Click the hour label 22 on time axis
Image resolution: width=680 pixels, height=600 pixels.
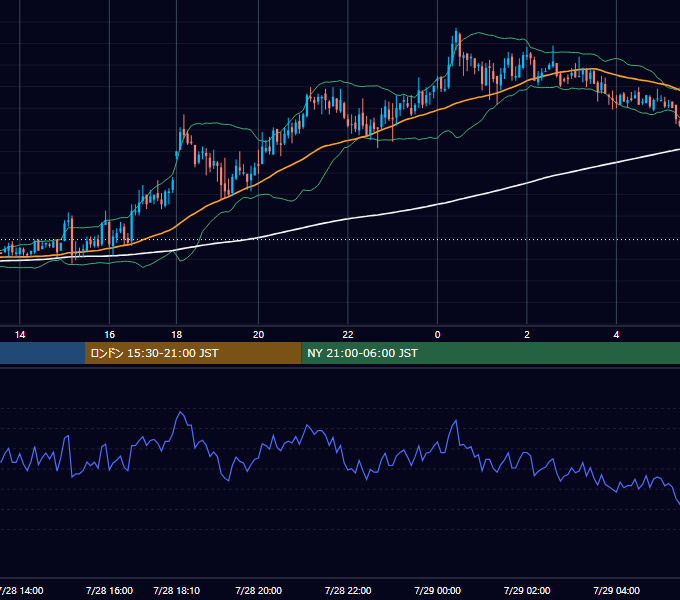pyautogui.click(x=348, y=335)
